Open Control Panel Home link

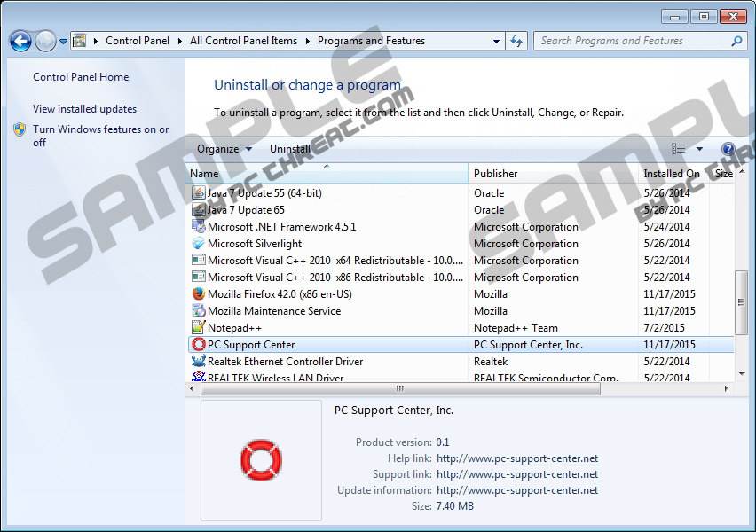point(81,77)
